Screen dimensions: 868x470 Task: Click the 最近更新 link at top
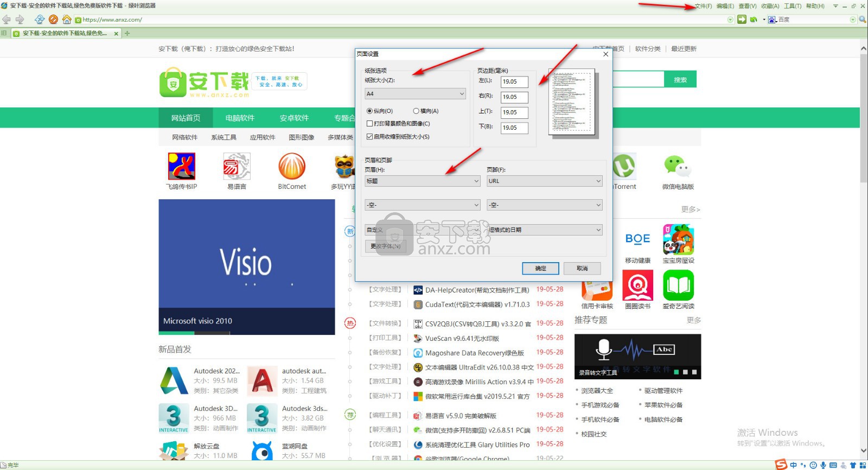(x=684, y=48)
